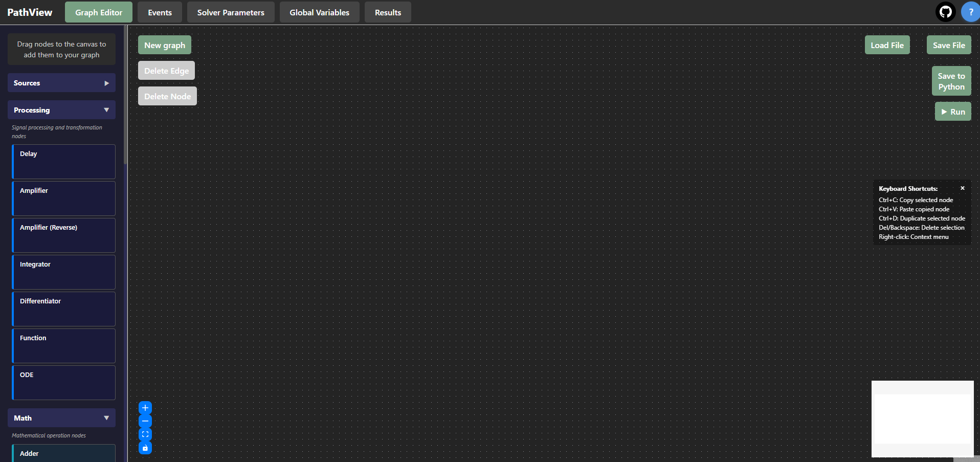Close the Keyboard Shortcuts panel
This screenshot has width=980, height=462.
point(962,188)
